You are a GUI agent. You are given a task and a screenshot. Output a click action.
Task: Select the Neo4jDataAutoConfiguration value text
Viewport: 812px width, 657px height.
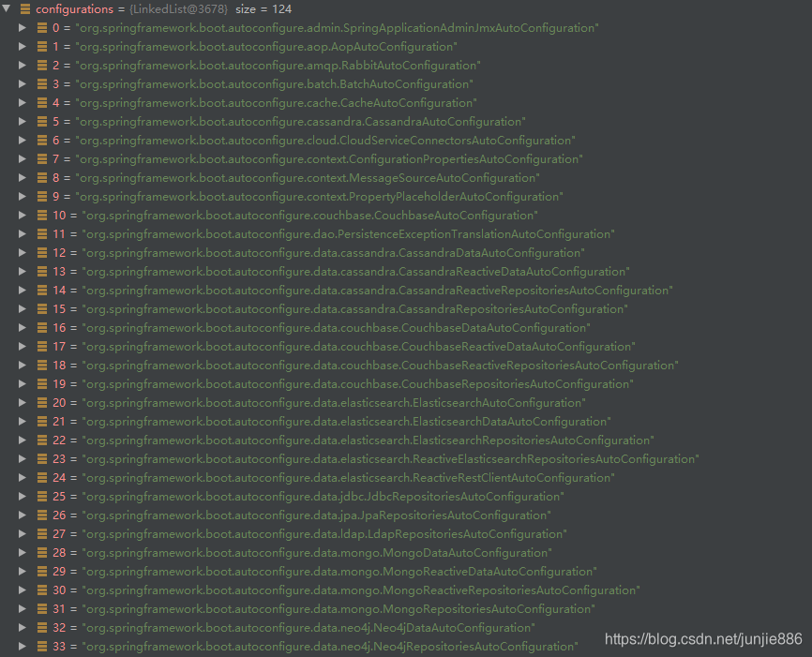coord(308,628)
